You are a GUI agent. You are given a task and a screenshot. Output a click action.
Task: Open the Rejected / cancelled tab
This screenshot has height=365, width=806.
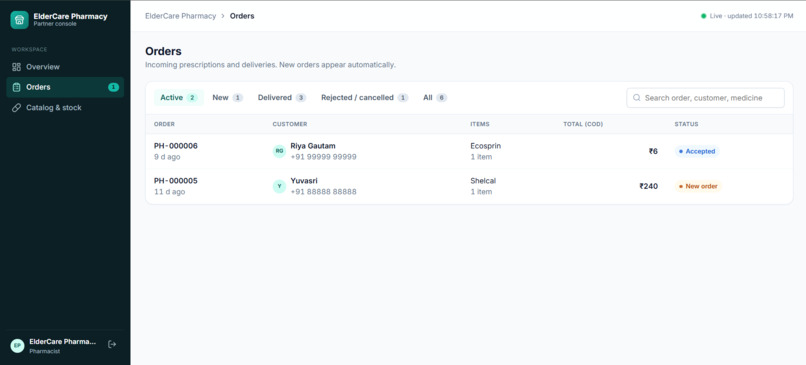tap(364, 98)
